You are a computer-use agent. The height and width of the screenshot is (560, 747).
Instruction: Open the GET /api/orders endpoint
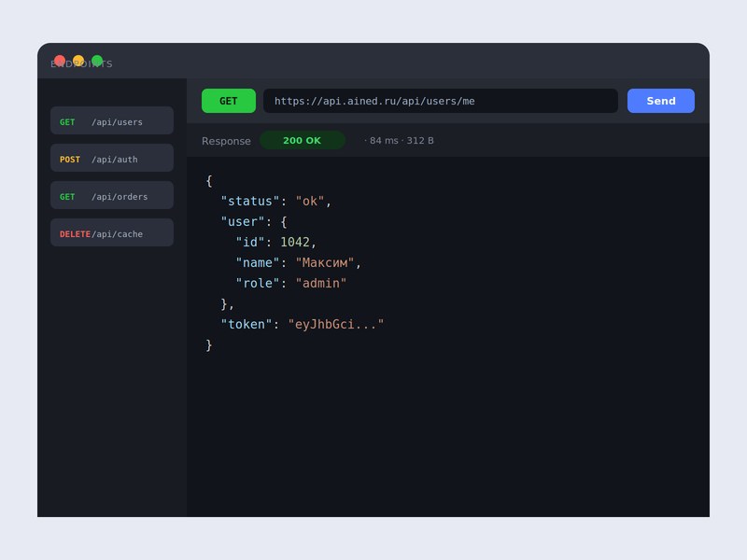coord(112,195)
